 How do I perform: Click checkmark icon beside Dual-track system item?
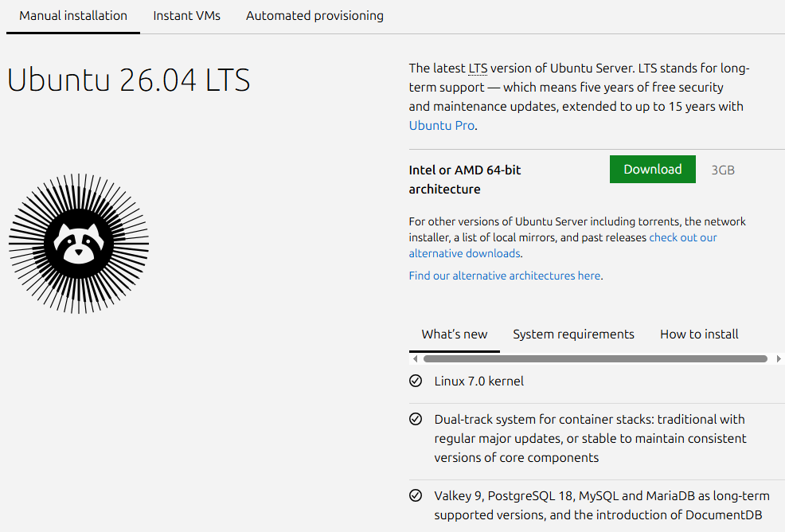tap(416, 419)
